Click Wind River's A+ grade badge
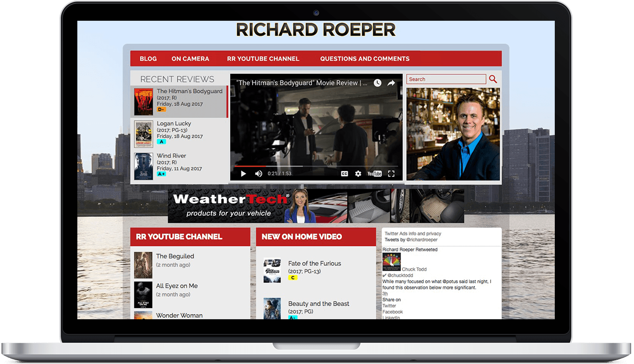 [161, 174]
